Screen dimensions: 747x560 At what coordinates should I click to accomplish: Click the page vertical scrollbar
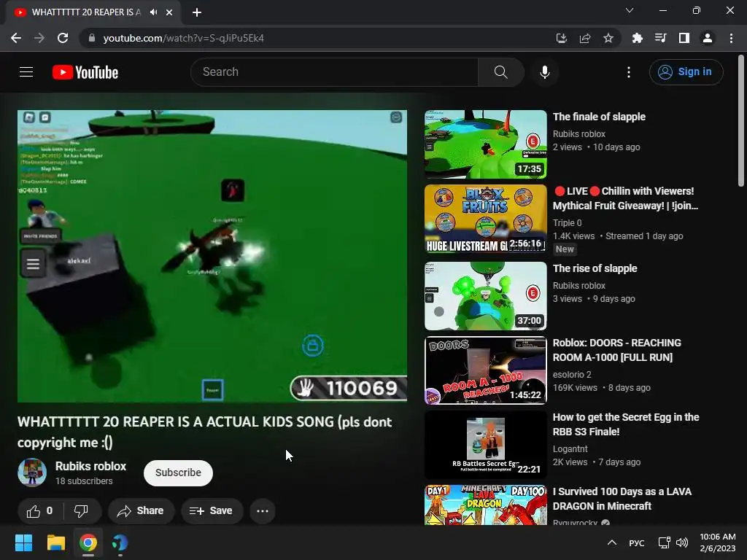[x=741, y=121]
